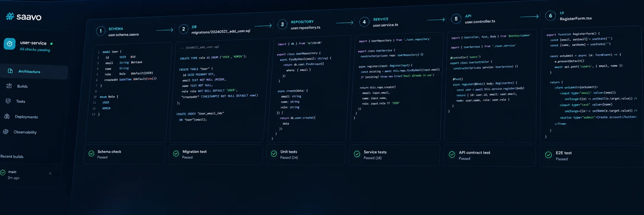Select the step 3 Repository number badge
This screenshot has width=644, height=215.
pos(282,24)
